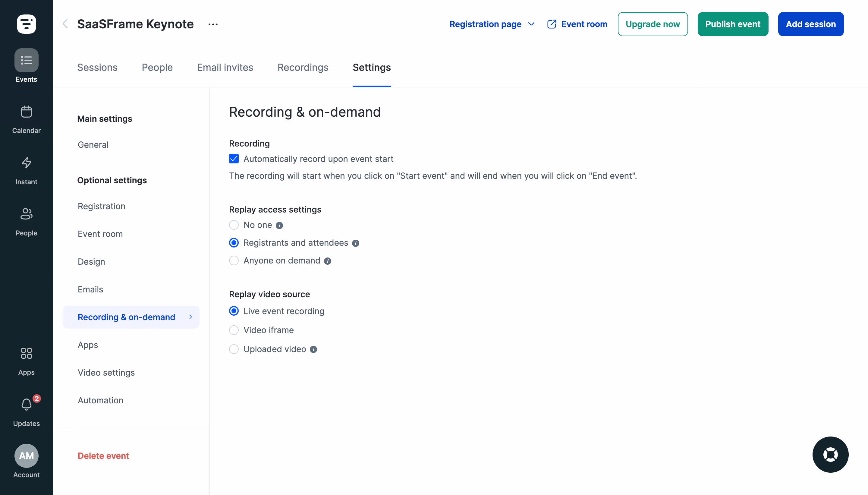
Task: Open Video settings in the settings list
Action: point(106,372)
